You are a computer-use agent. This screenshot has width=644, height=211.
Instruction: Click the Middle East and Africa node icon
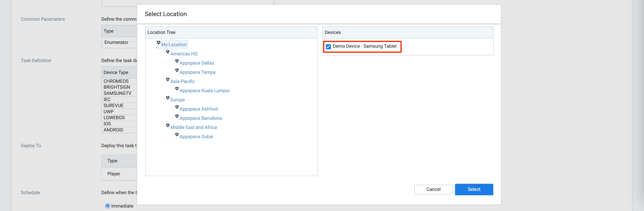tap(168, 125)
